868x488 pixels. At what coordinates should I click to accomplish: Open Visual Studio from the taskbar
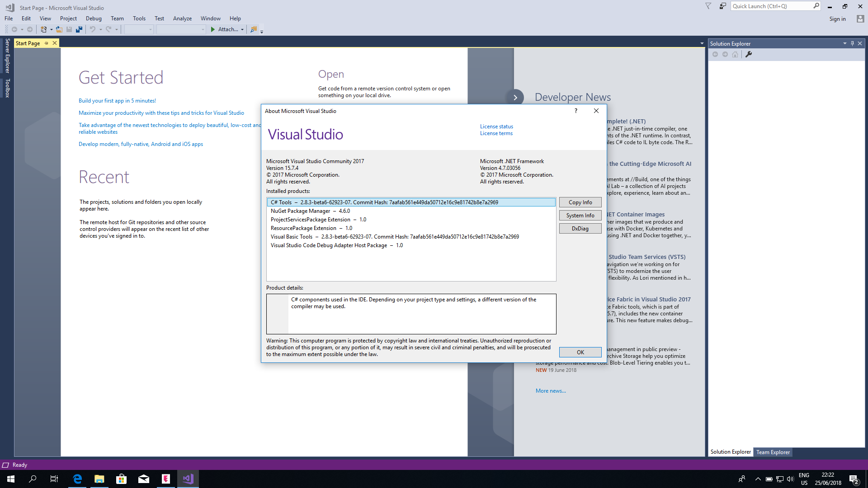pos(188,479)
